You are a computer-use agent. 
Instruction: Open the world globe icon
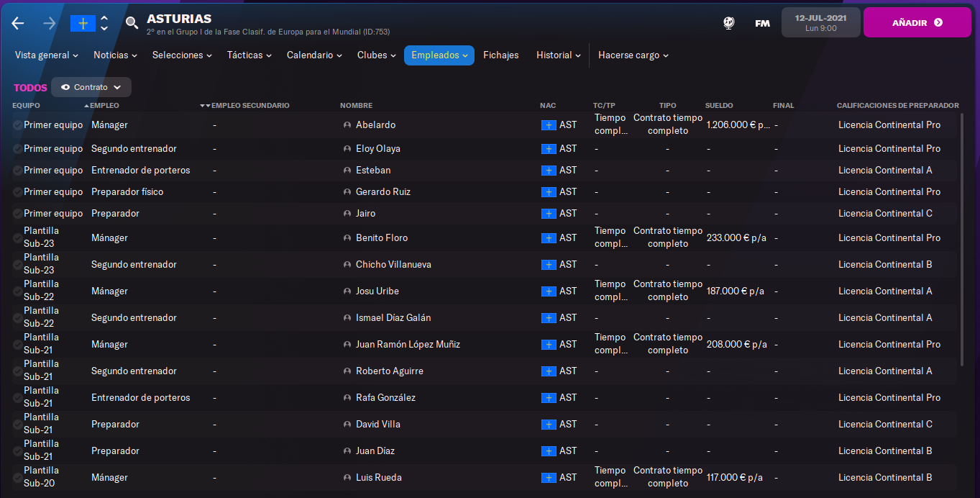pos(728,23)
